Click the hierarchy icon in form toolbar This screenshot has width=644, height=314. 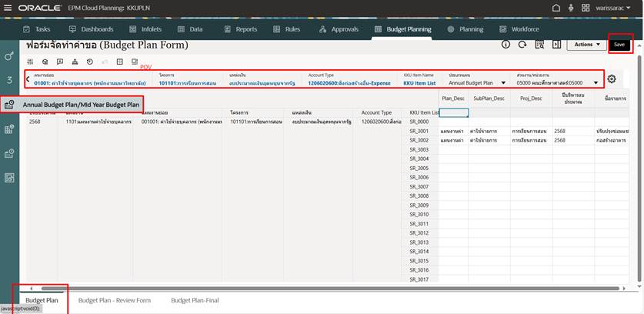pyautogui.click(x=75, y=62)
